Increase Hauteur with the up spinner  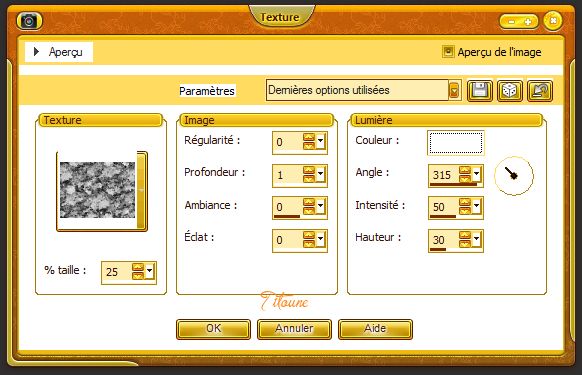[x=465, y=235]
